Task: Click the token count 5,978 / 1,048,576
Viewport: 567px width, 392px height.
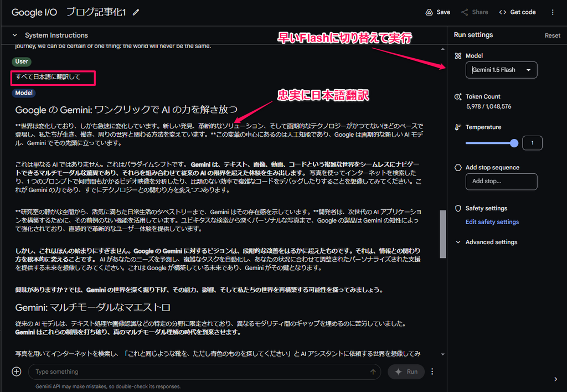Action: (488, 107)
